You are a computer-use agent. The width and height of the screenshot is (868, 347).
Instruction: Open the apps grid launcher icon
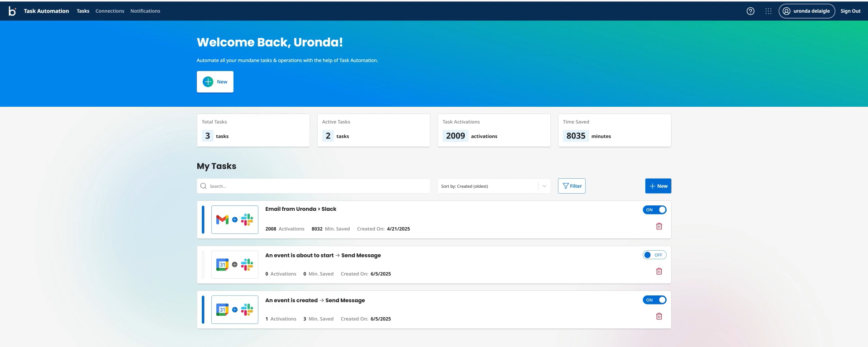click(768, 11)
